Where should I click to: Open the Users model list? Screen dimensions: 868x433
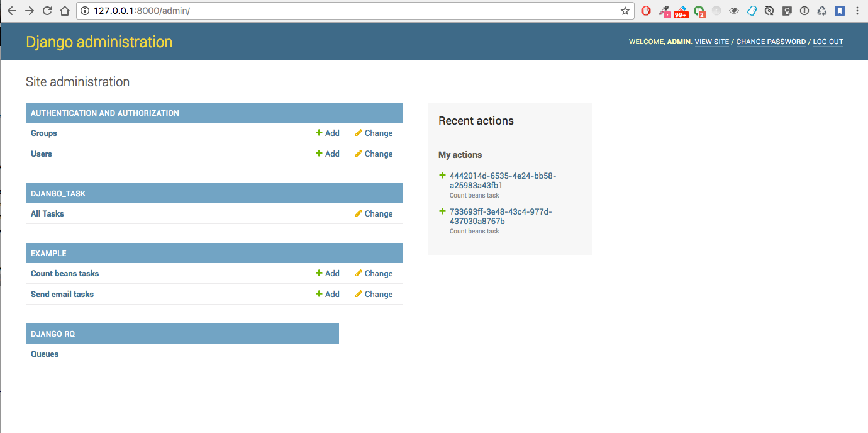[x=42, y=154]
